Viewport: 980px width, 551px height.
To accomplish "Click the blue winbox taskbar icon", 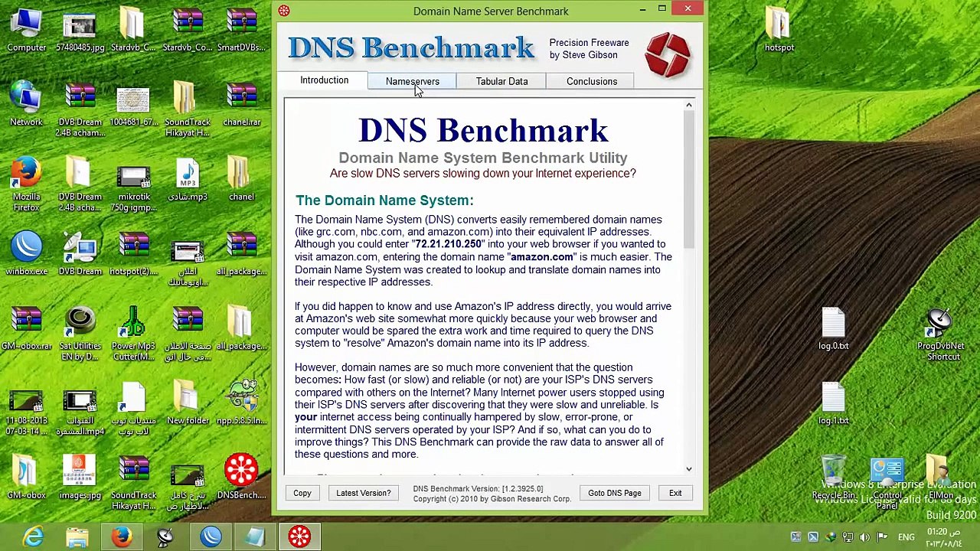I will 211,536.
